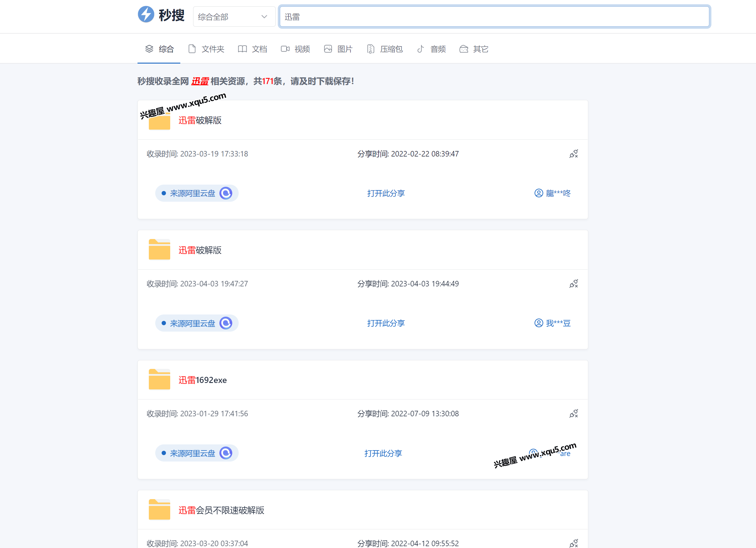
Task: Click 分享时间 2023-04-03 19:44:49 text
Action: 408,284
